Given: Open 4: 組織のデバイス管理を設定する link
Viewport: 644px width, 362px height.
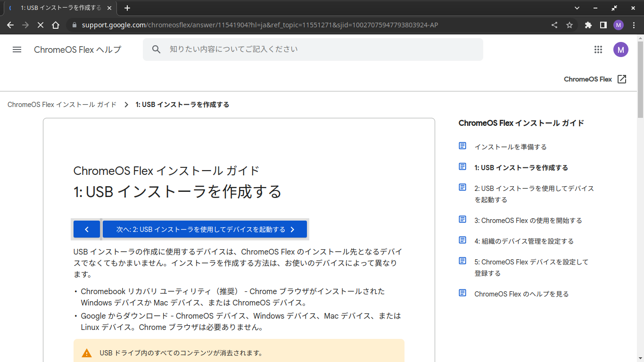Looking at the screenshot, I should click(524, 241).
